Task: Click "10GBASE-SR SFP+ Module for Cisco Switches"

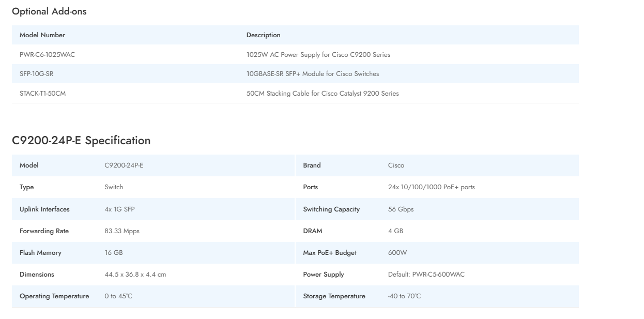Action: click(x=313, y=74)
